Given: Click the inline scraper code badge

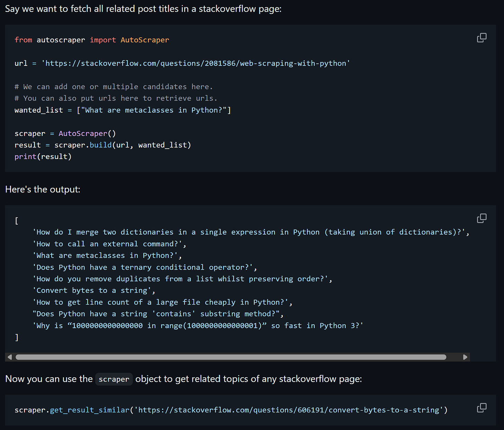Looking at the screenshot, I should point(114,379).
